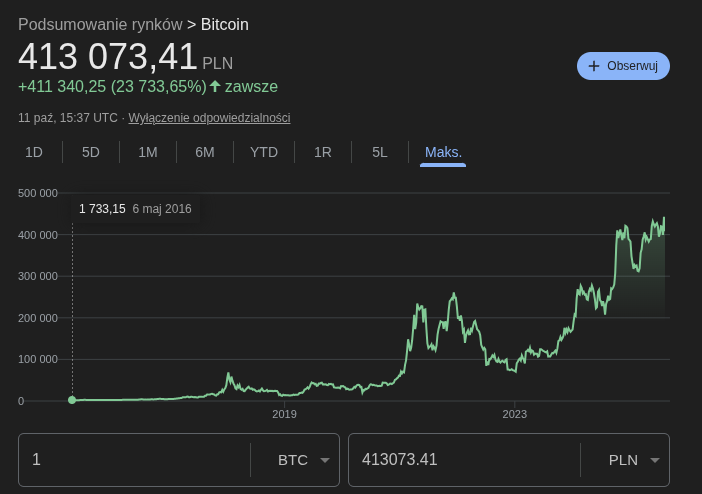The width and height of the screenshot is (702, 494).
Task: Open the PLN currency dropdown arrow
Action: (x=655, y=460)
